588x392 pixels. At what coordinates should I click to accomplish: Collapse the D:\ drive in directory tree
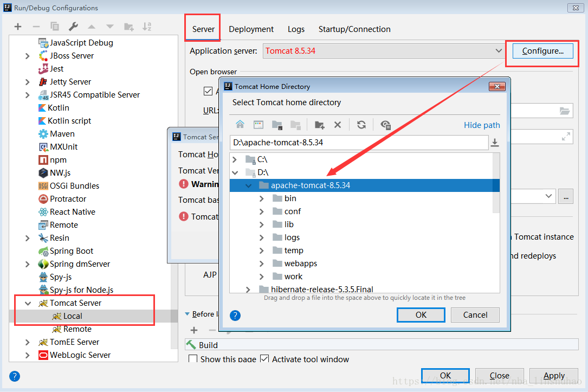click(x=235, y=172)
